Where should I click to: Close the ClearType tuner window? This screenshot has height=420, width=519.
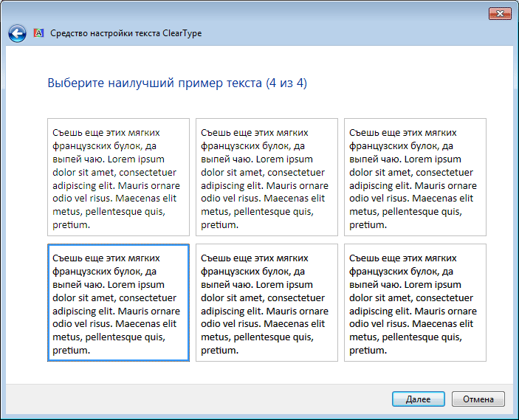click(498, 13)
